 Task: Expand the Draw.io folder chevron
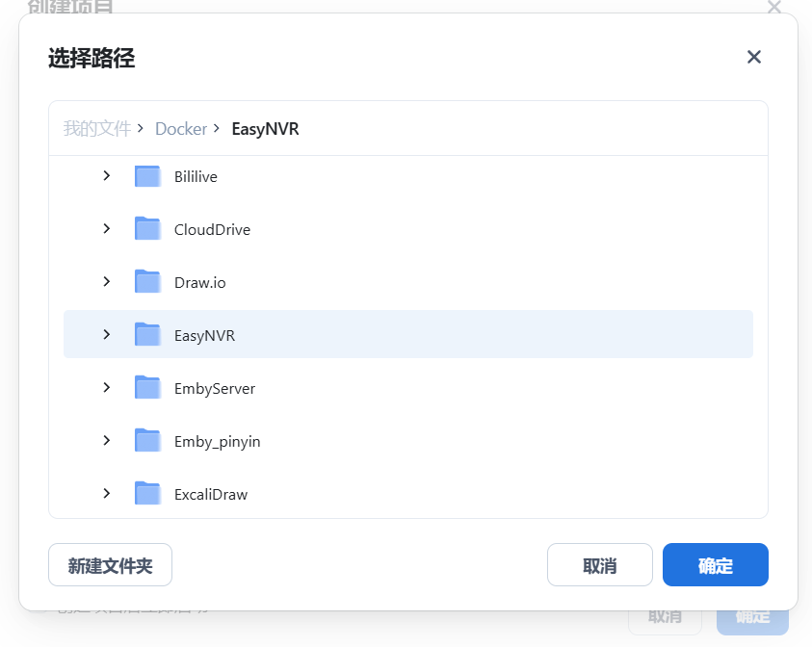point(106,282)
